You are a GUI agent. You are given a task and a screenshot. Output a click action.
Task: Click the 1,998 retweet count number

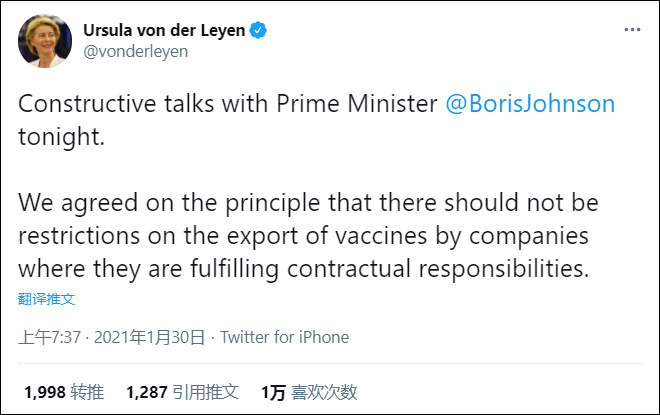(43, 392)
